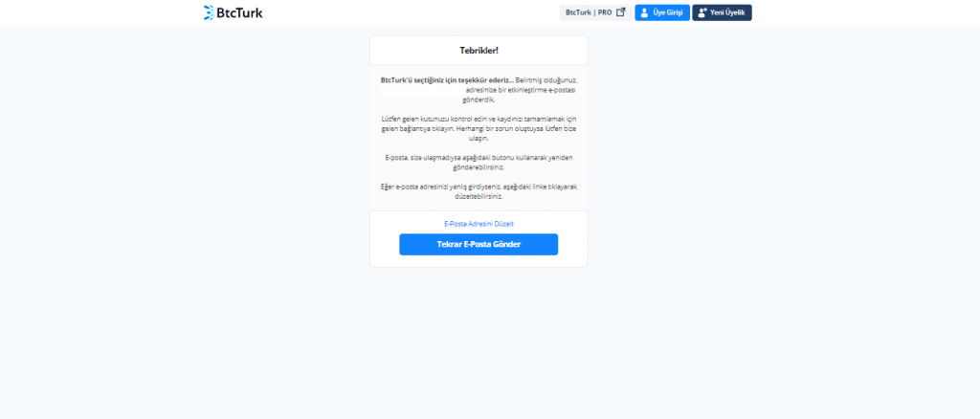Viewport: 980px width, 419px height.
Task: Click the add-user icon in Yeni Üyelik
Action: (x=702, y=12)
